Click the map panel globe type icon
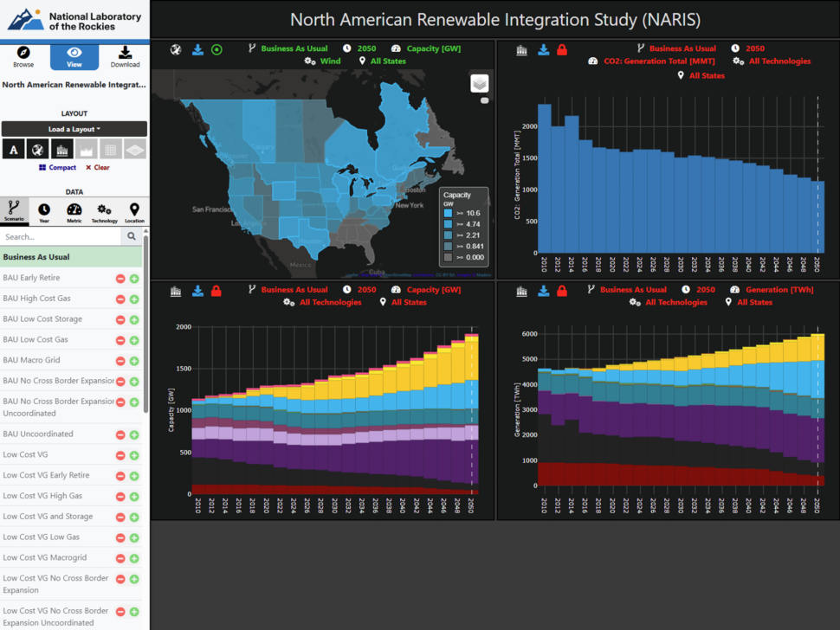This screenshot has width=840, height=630. [176, 50]
